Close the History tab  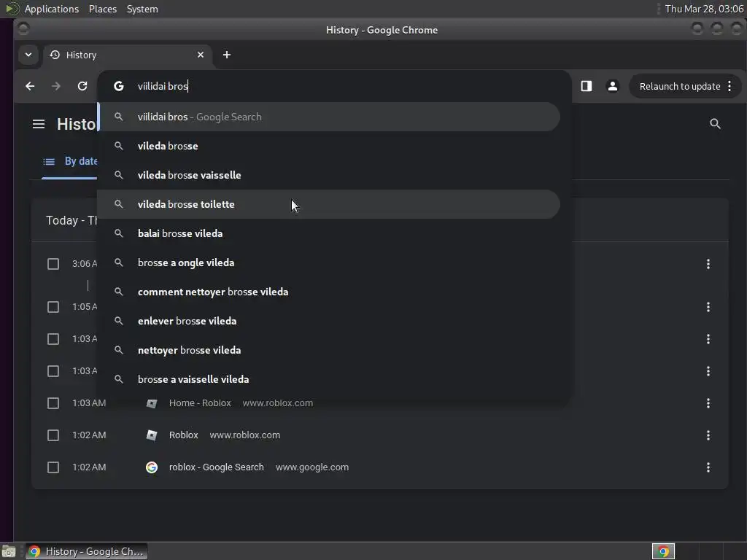201,55
